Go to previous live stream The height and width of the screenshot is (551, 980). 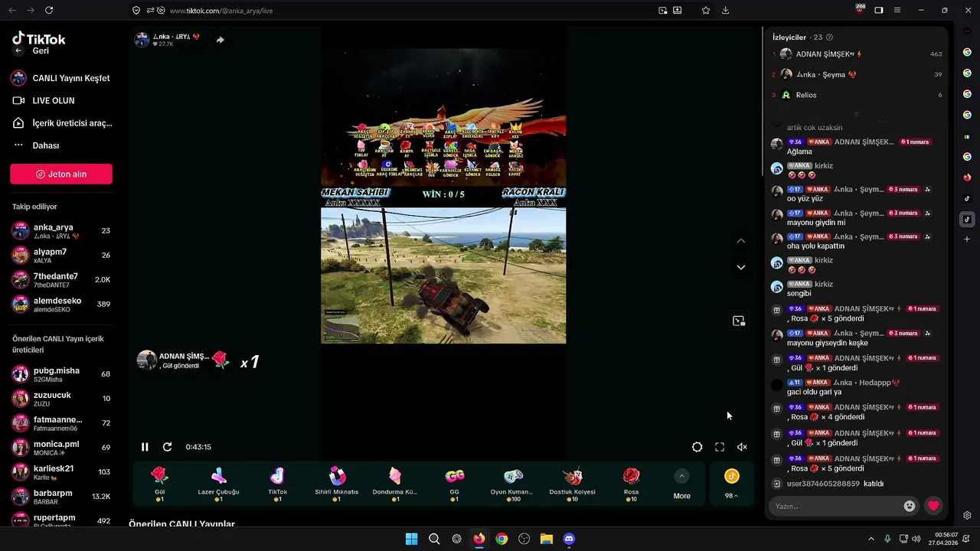(x=740, y=241)
